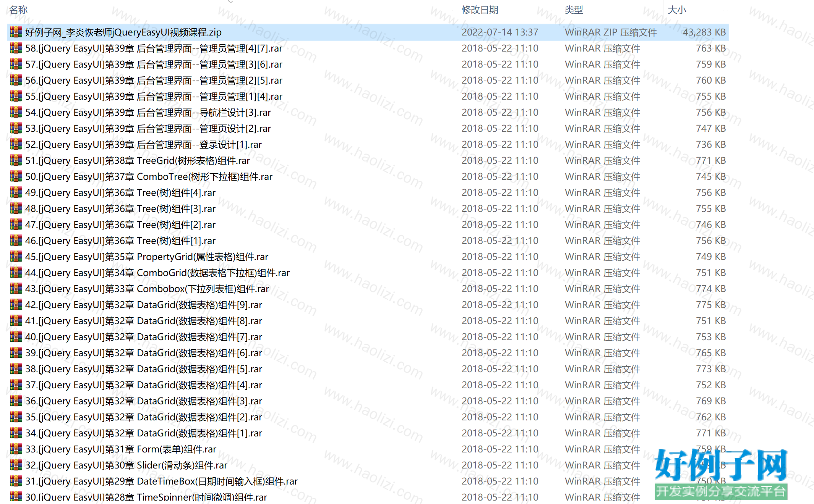Screen dimensions: 814x504
Task: Click the archive icon of file 51 TreeGrid.rar
Action: (x=16, y=160)
